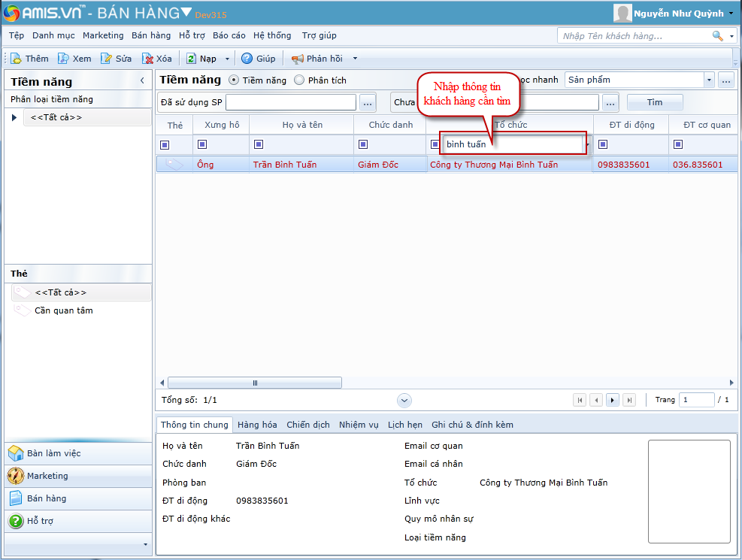Click the search magnifier icon at top
This screenshot has width=742, height=560.
click(717, 35)
